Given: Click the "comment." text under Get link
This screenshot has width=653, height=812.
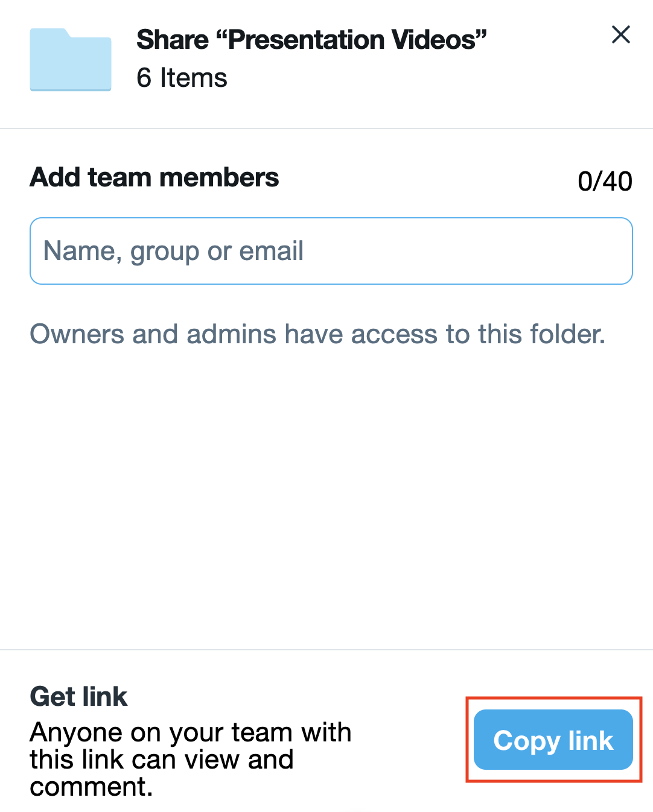Looking at the screenshot, I should (91, 787).
